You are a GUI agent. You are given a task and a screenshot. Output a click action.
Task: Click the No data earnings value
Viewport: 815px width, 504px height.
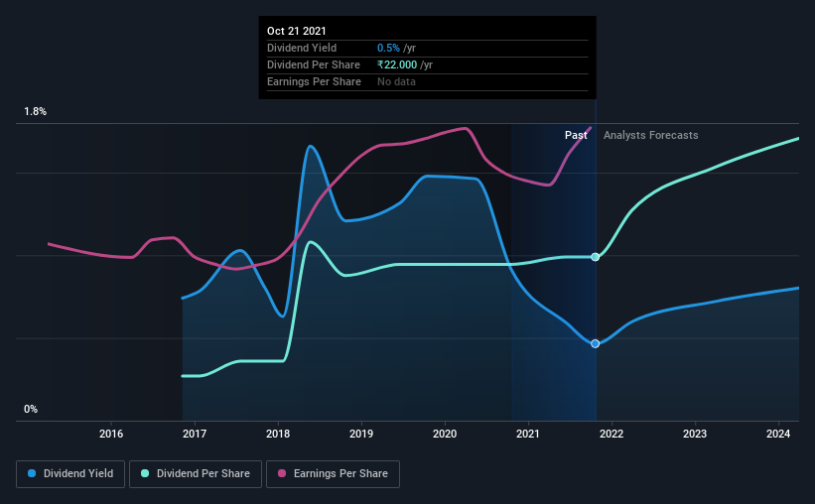[x=396, y=81]
